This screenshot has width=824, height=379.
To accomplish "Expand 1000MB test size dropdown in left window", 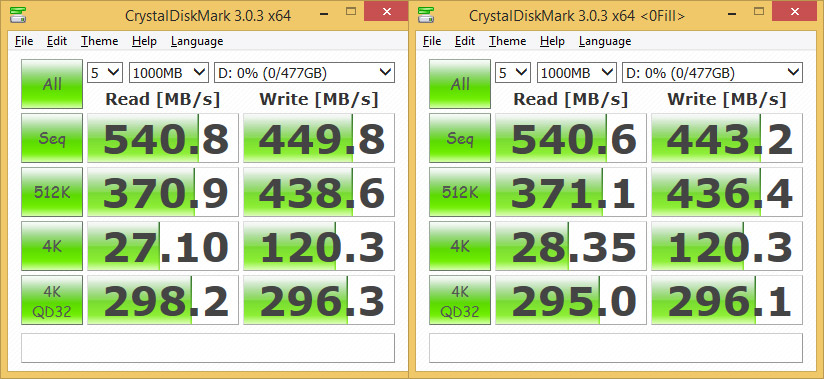I will coord(169,73).
